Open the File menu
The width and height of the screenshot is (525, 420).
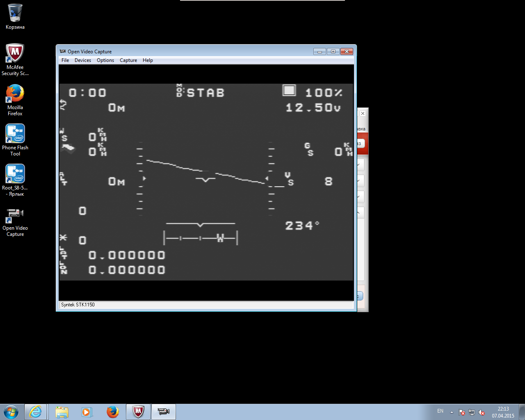pos(65,60)
